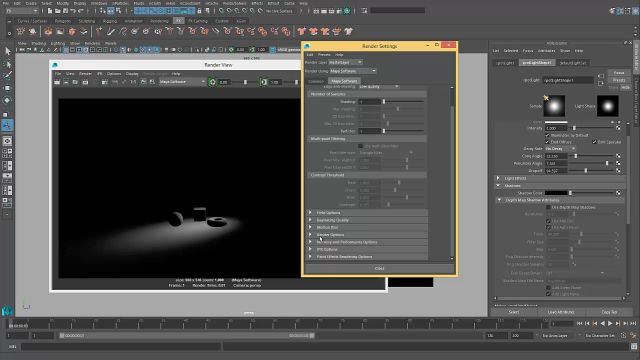Open Edge anti-aliasing quality dropdown
Screen dimensions: 640x360
coord(378,87)
